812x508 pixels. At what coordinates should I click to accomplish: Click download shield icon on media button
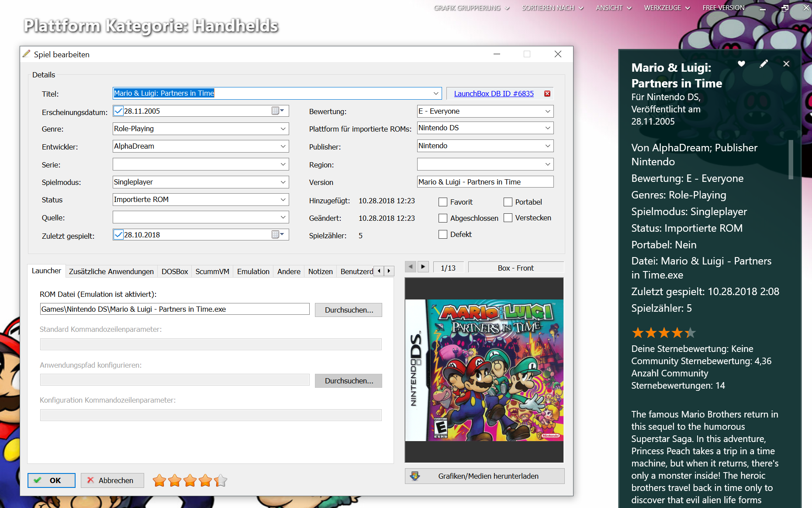tap(415, 476)
